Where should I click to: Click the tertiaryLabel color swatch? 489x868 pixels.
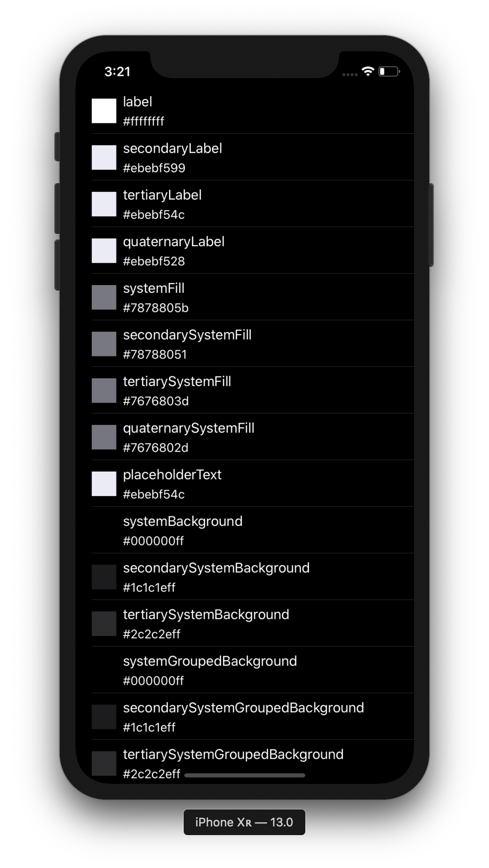(104, 203)
